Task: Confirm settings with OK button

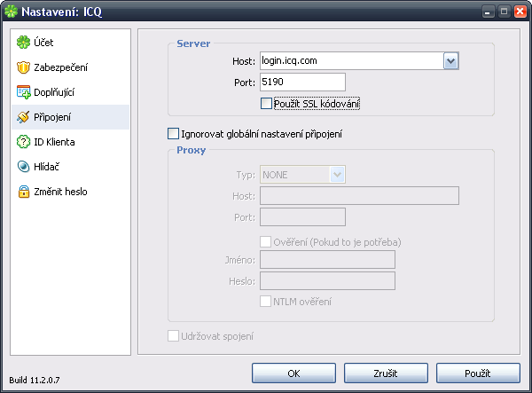Action: [293, 373]
